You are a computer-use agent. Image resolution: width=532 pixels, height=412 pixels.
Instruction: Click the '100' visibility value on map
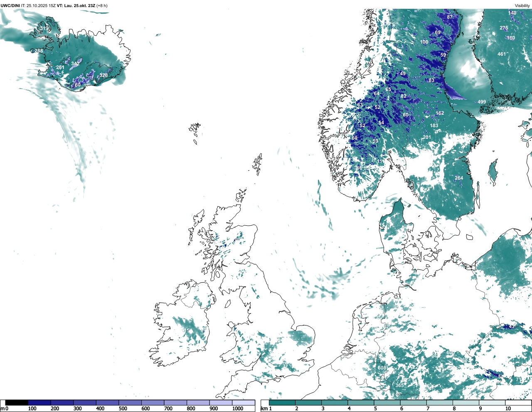424,42
